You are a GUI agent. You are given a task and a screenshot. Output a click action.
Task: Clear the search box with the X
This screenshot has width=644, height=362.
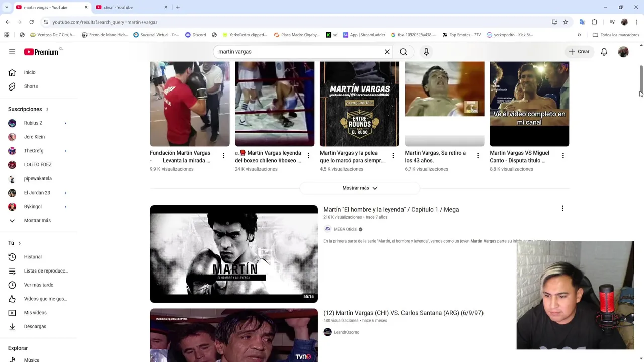(x=387, y=52)
